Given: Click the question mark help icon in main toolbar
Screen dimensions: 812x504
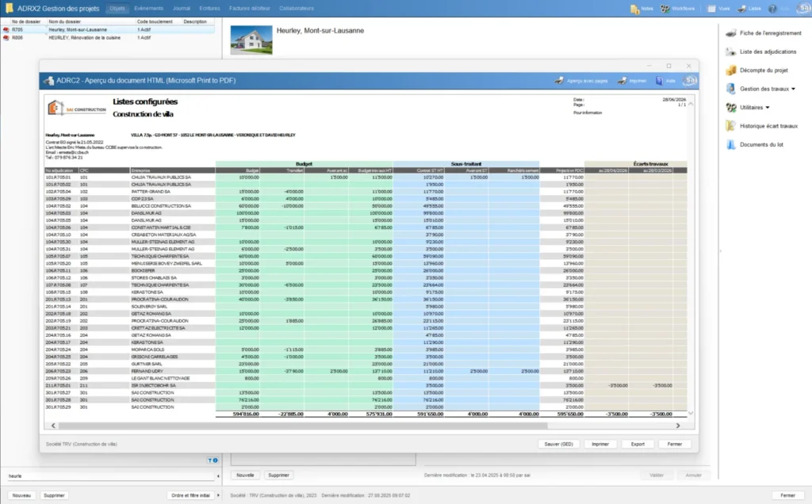Looking at the screenshot, I should point(772,9).
